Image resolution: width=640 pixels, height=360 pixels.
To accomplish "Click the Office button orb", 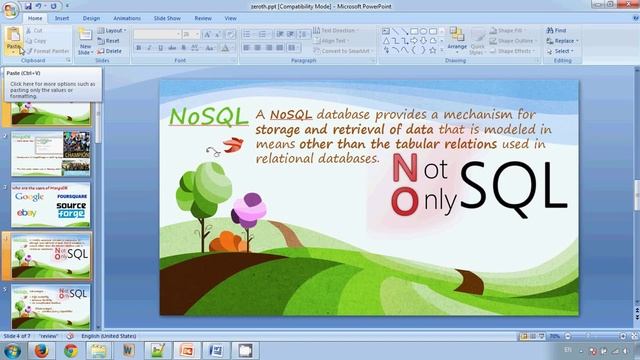I will pyautogui.click(x=10, y=10).
